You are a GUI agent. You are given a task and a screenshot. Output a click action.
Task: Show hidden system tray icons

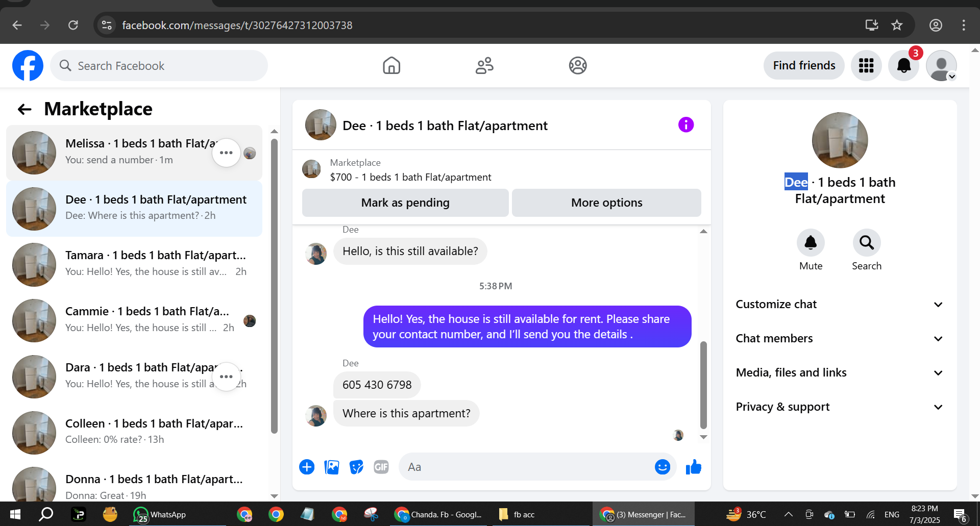pyautogui.click(x=788, y=514)
